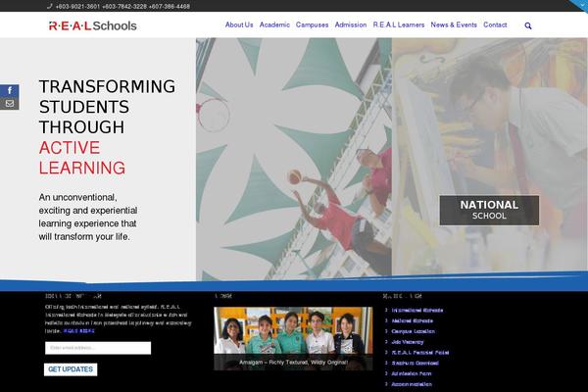
Task: Open the Job Vacancy footer link
Action: [408, 342]
